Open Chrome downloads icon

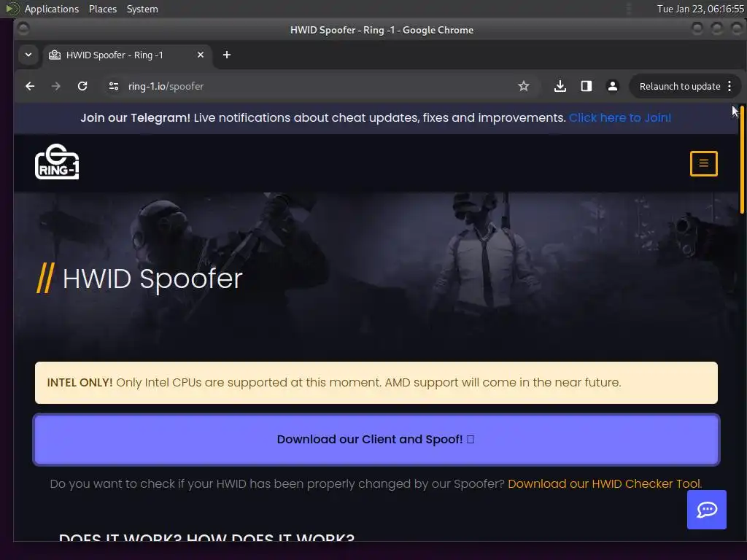point(560,86)
